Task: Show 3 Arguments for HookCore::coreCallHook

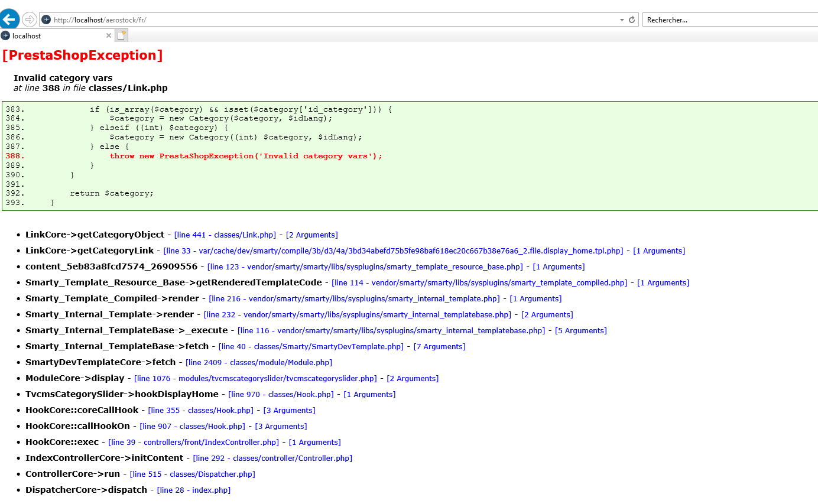Action: (x=290, y=411)
